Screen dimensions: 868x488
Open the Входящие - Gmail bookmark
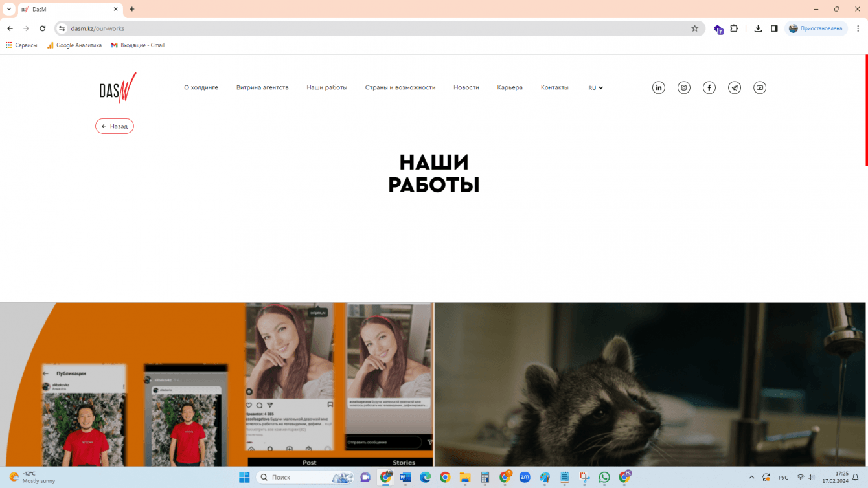138,45
